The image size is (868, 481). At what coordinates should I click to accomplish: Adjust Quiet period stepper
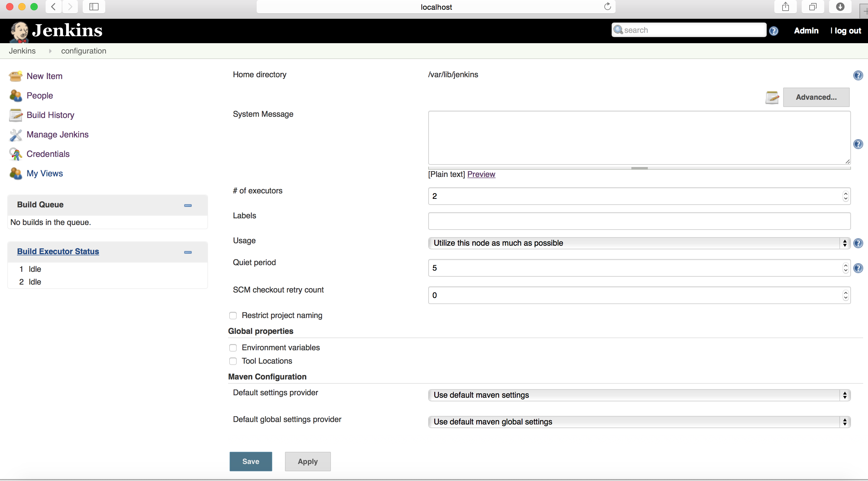[x=845, y=268]
